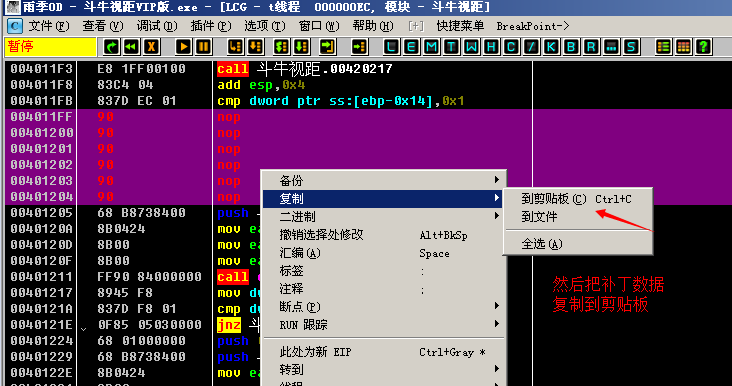
Task: Select the instruction row at address 004011F3
Action: [x=268, y=69]
